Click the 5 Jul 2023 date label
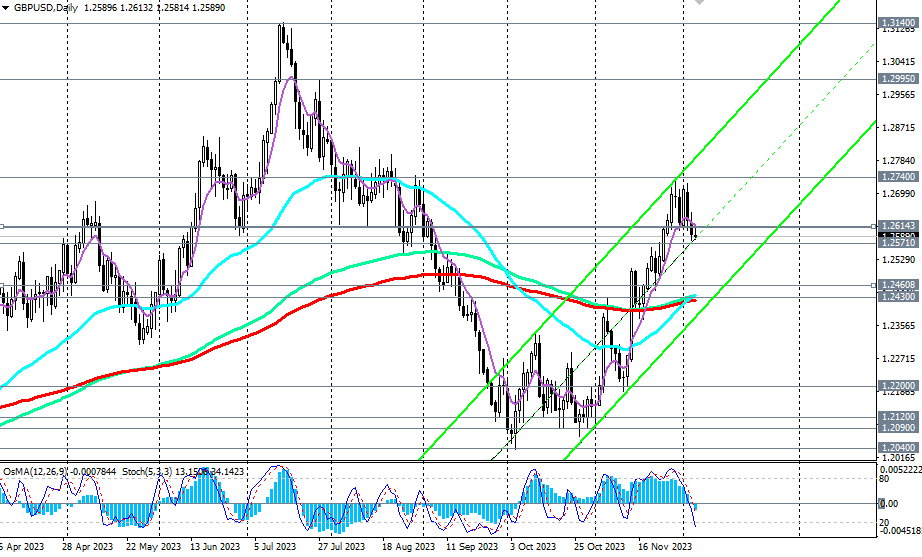 click(275, 546)
